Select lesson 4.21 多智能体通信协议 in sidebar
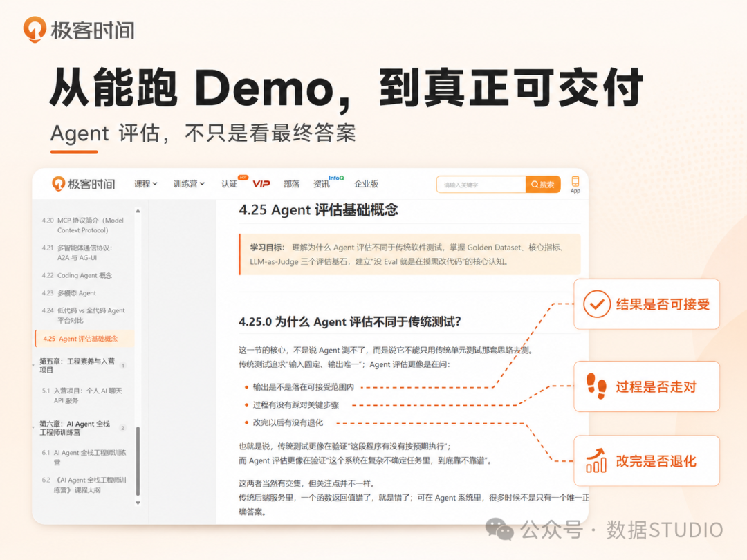The image size is (747, 560). [x=77, y=252]
